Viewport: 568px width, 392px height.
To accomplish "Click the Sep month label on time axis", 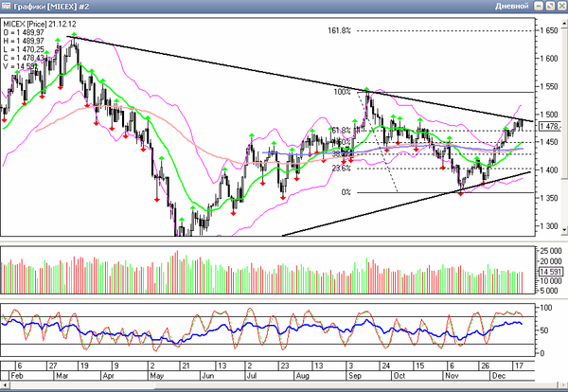I will [355, 376].
